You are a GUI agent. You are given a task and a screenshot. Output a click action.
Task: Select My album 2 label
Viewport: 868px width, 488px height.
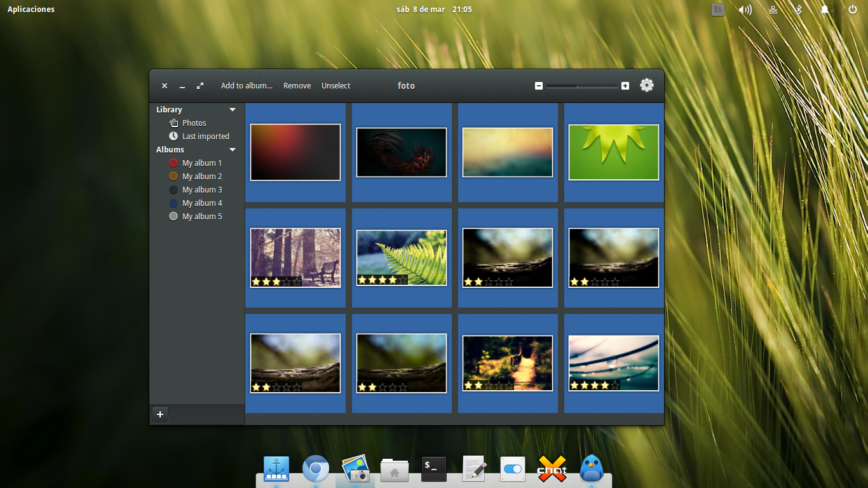pyautogui.click(x=202, y=177)
